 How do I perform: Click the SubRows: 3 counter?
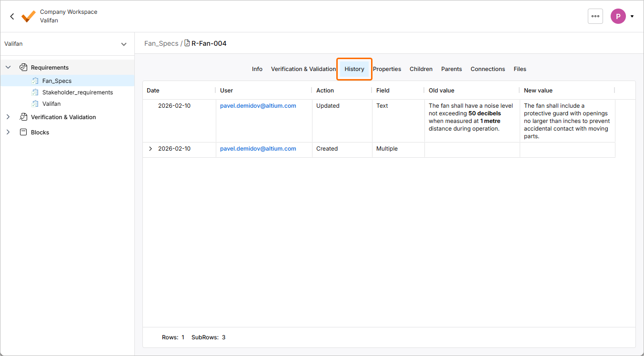[x=209, y=337]
